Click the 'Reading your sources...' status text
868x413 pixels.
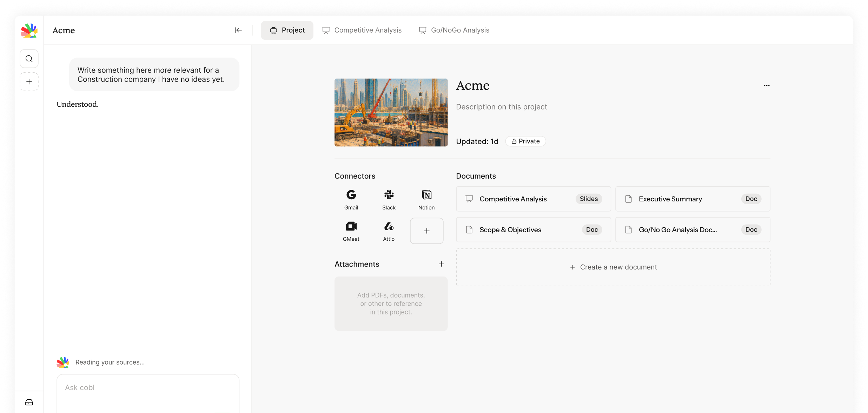pos(110,362)
